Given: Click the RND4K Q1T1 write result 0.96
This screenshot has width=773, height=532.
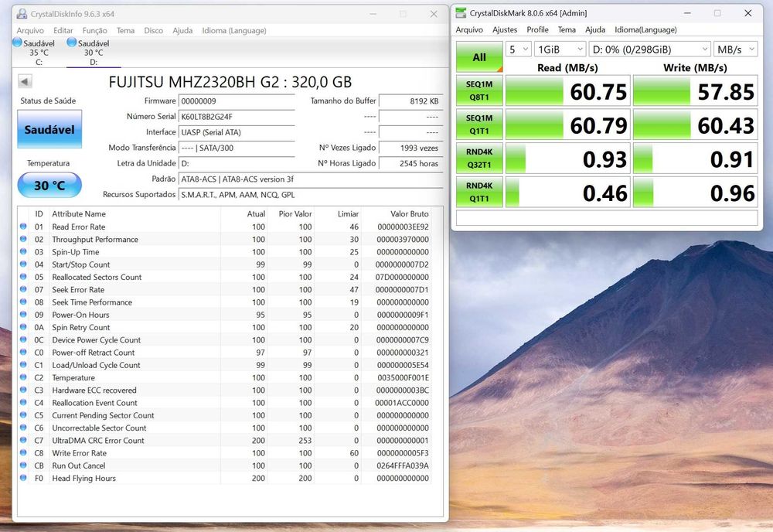Looking at the screenshot, I should tap(695, 192).
